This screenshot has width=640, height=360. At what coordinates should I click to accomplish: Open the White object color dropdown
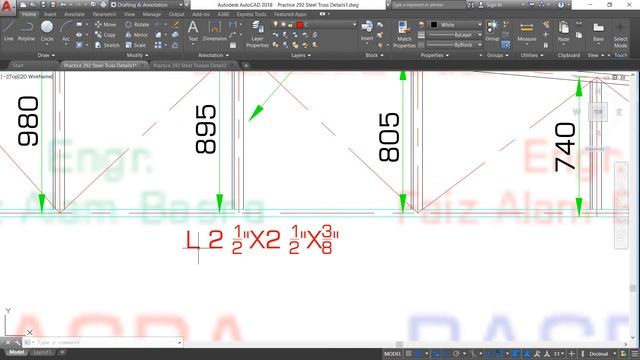[x=455, y=24]
